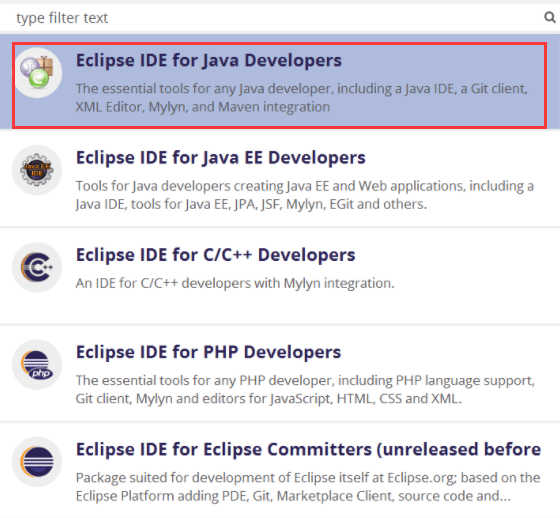Click the Java Developers package icon
The width and height of the screenshot is (560, 518).
pos(37,73)
